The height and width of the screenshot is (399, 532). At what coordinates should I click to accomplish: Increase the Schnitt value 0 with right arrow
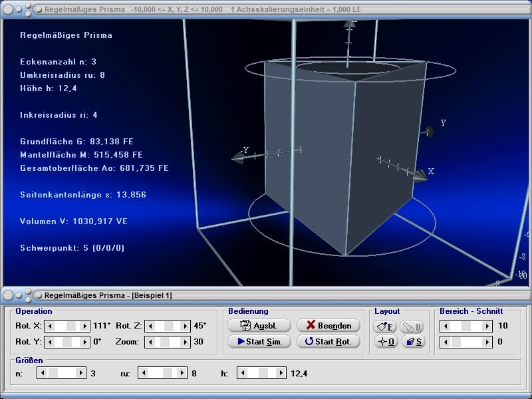[487, 342]
